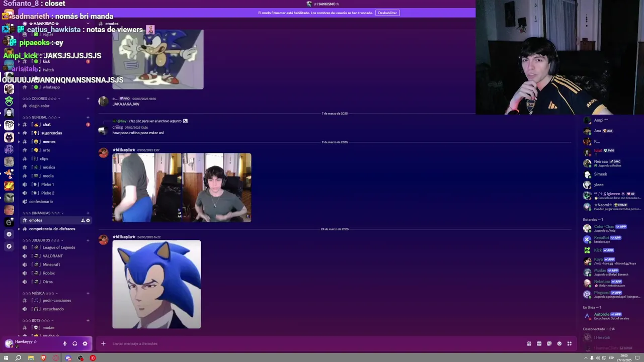This screenshot has width=644, height=362.
Task: Open the GIF picker
Action: tap(539, 343)
